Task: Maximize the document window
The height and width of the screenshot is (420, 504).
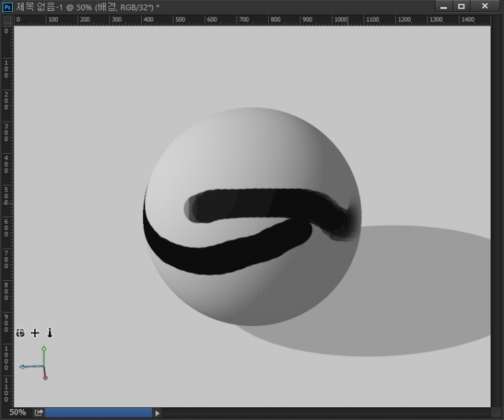Action: (x=461, y=6)
